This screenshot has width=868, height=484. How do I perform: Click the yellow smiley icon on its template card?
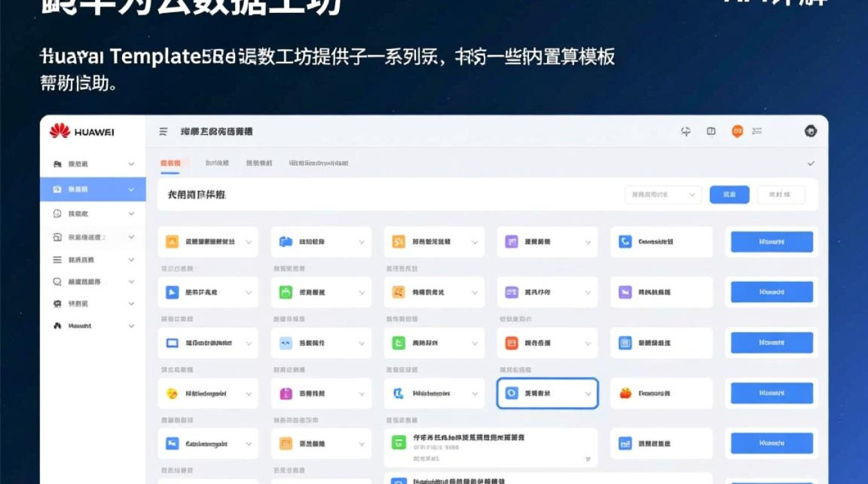pos(171,392)
